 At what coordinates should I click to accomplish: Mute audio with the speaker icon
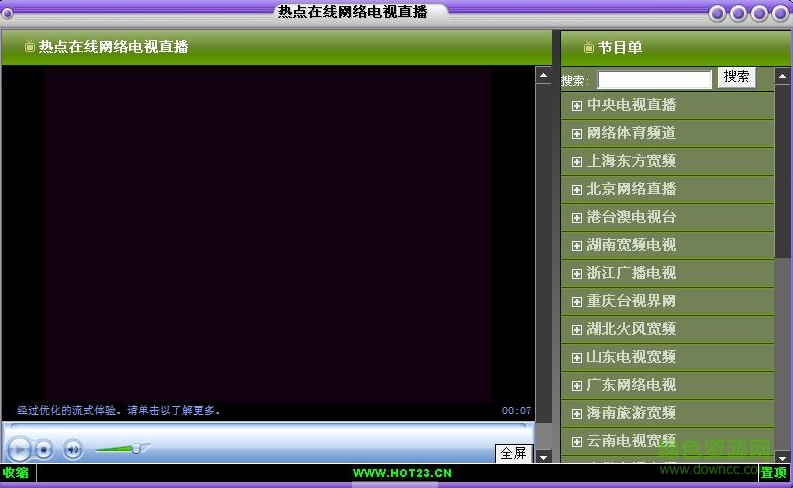point(73,449)
